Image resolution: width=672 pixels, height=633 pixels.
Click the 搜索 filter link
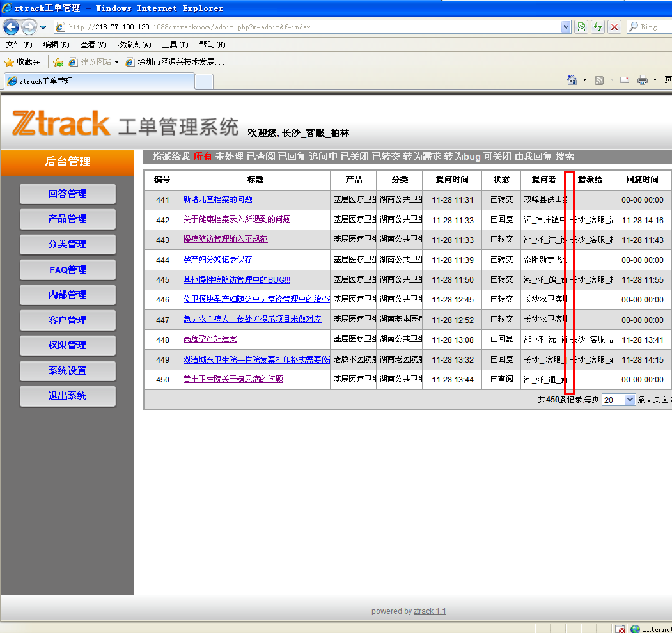(565, 157)
